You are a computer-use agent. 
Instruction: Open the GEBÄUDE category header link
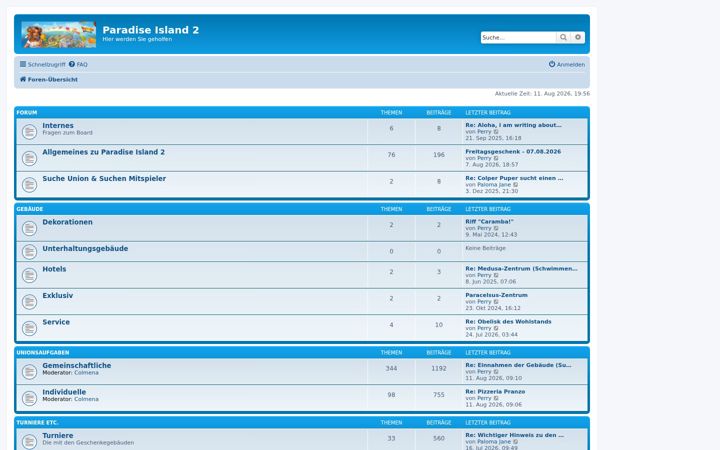(x=30, y=209)
